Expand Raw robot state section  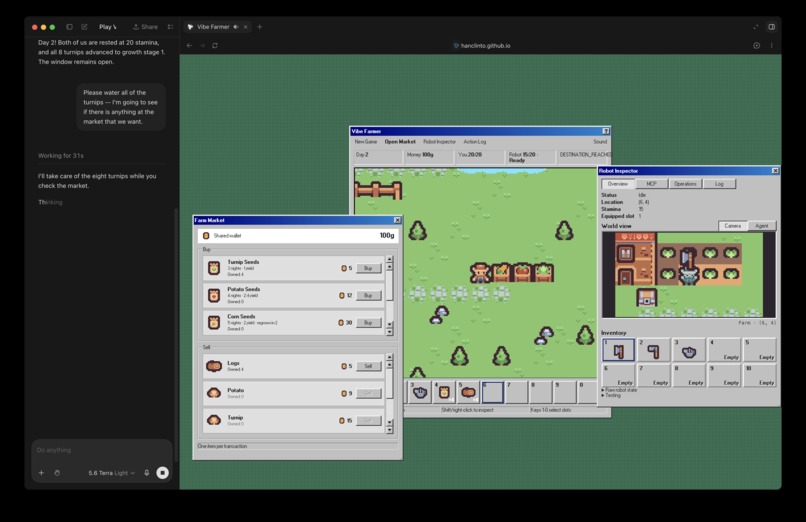[619, 390]
